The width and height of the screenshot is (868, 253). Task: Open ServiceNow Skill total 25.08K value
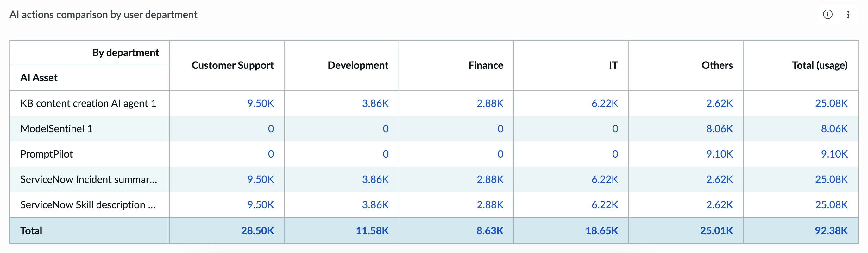pos(831,205)
